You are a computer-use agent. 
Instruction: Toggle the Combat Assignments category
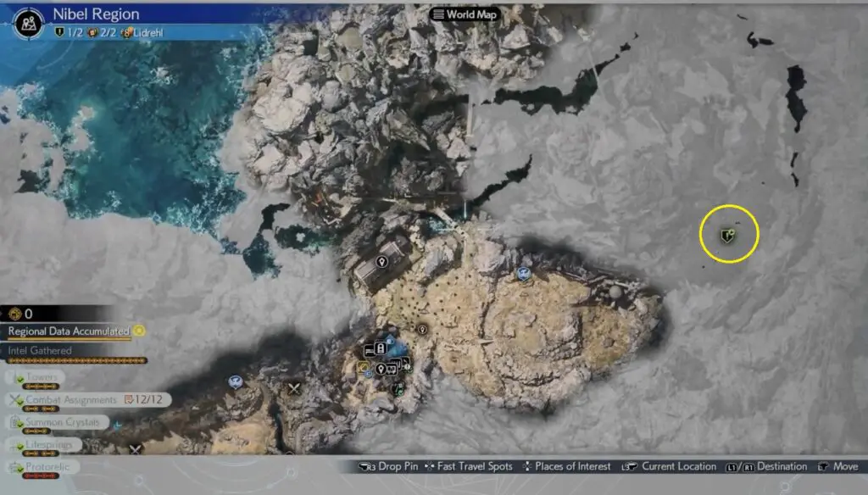click(71, 399)
